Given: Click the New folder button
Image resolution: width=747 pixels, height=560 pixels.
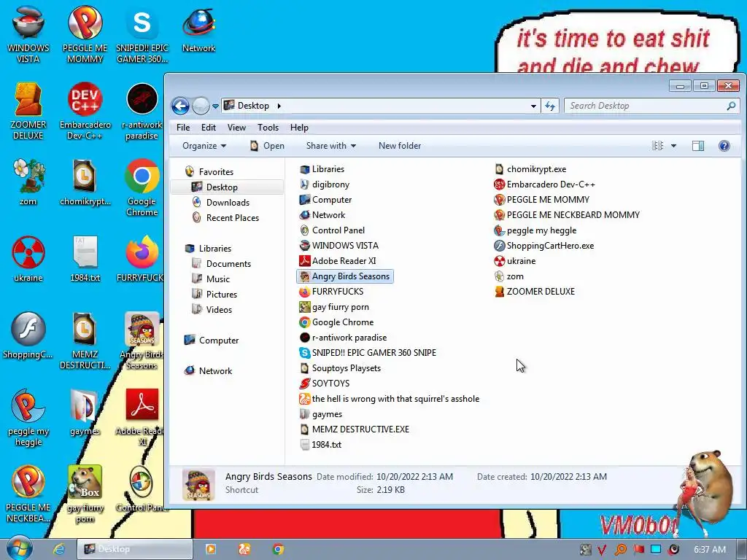Looking at the screenshot, I should 400,146.
